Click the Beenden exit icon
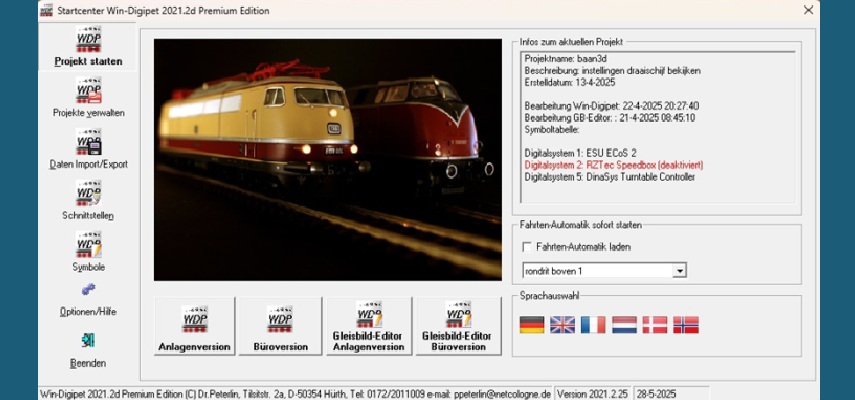Screen dimensions: 855x400 tap(88, 341)
